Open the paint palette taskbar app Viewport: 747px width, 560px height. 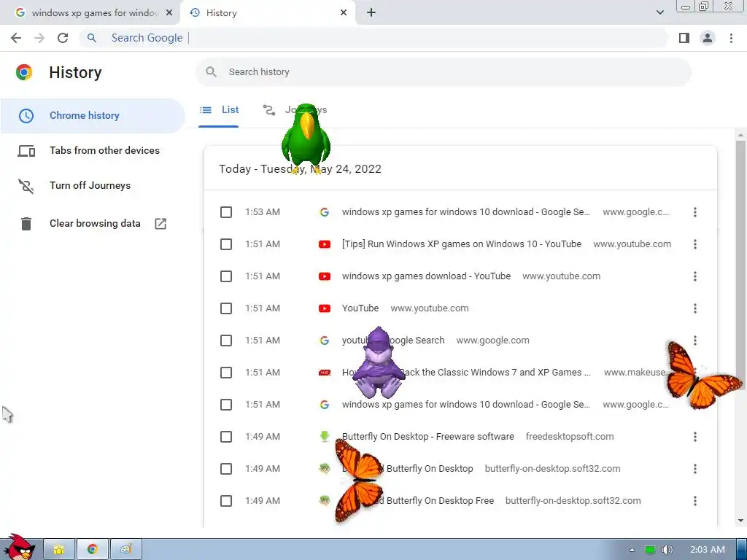(125, 550)
